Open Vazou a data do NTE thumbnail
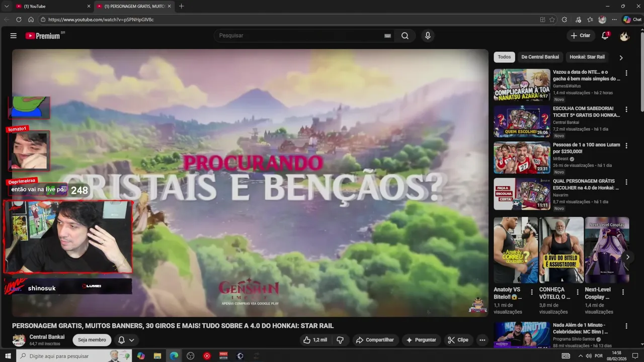Image resolution: width=644 pixels, height=362 pixels. pyautogui.click(x=522, y=84)
